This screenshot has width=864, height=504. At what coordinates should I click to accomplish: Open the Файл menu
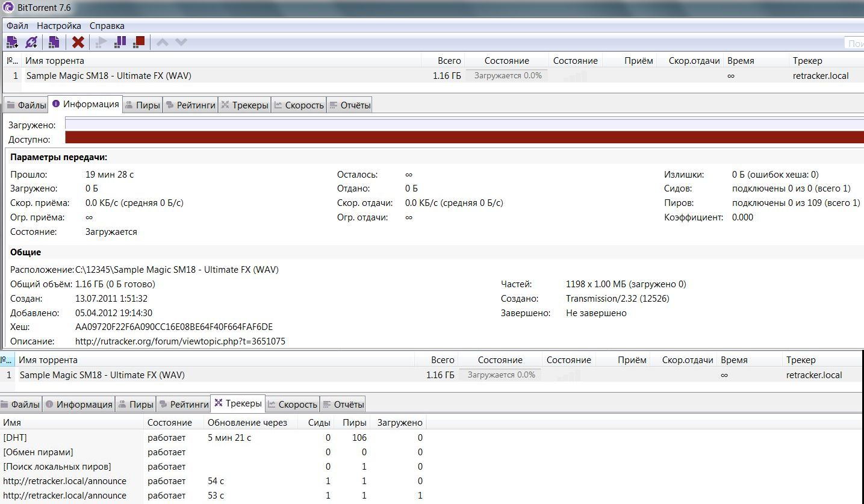point(17,26)
